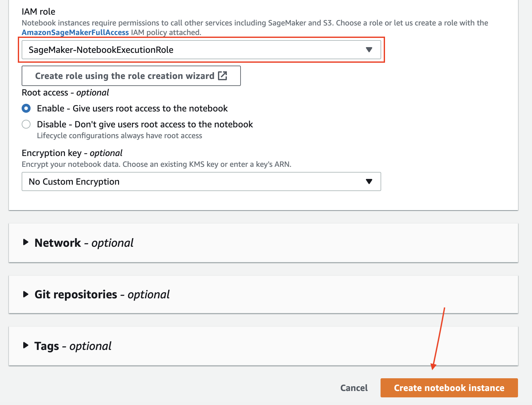532x405 pixels.
Task: Open the No Custom Encryption dropdown
Action: point(200,181)
